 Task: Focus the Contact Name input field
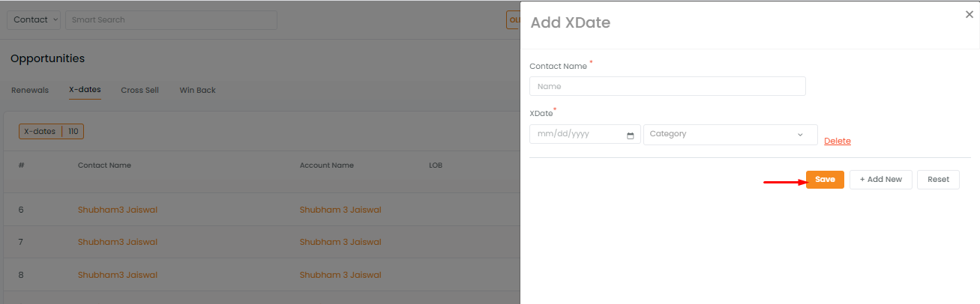[x=667, y=86]
